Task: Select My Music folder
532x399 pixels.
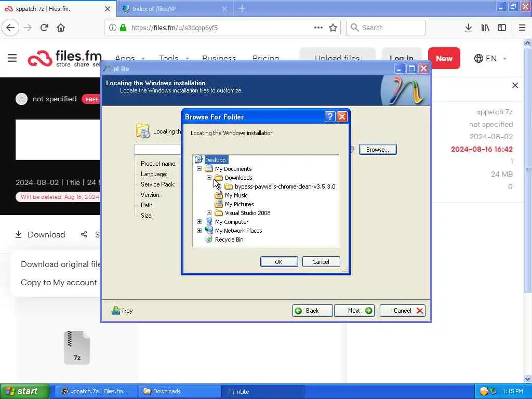Action: 236,195
